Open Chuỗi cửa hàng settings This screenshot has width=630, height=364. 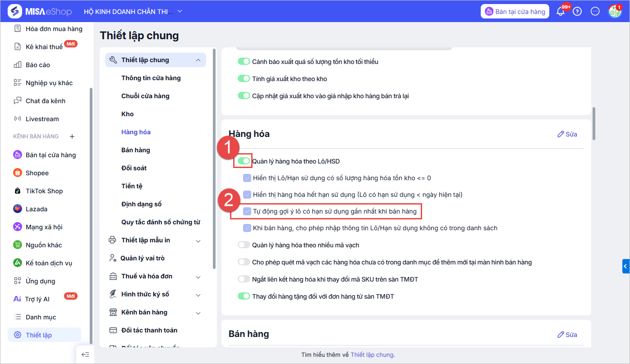[145, 96]
